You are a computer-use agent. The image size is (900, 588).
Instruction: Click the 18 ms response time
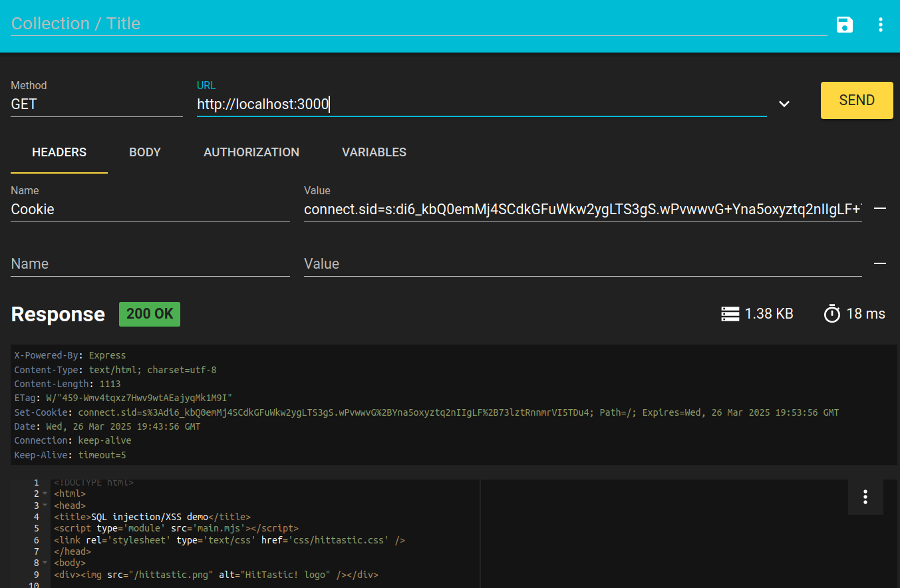(865, 314)
